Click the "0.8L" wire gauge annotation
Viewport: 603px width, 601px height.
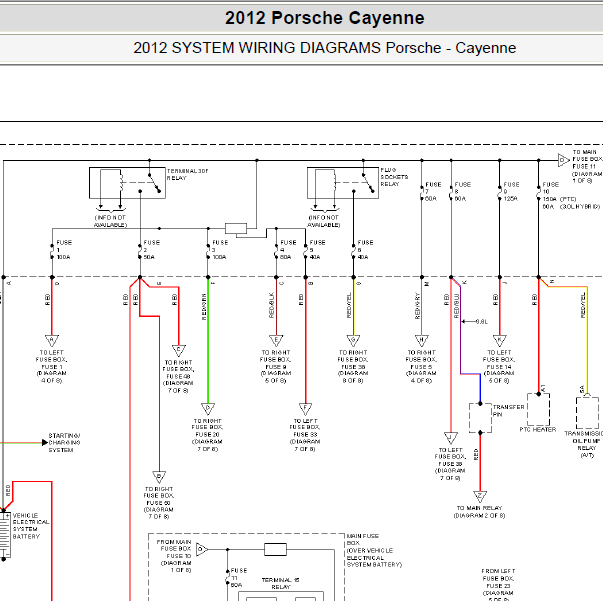point(481,321)
